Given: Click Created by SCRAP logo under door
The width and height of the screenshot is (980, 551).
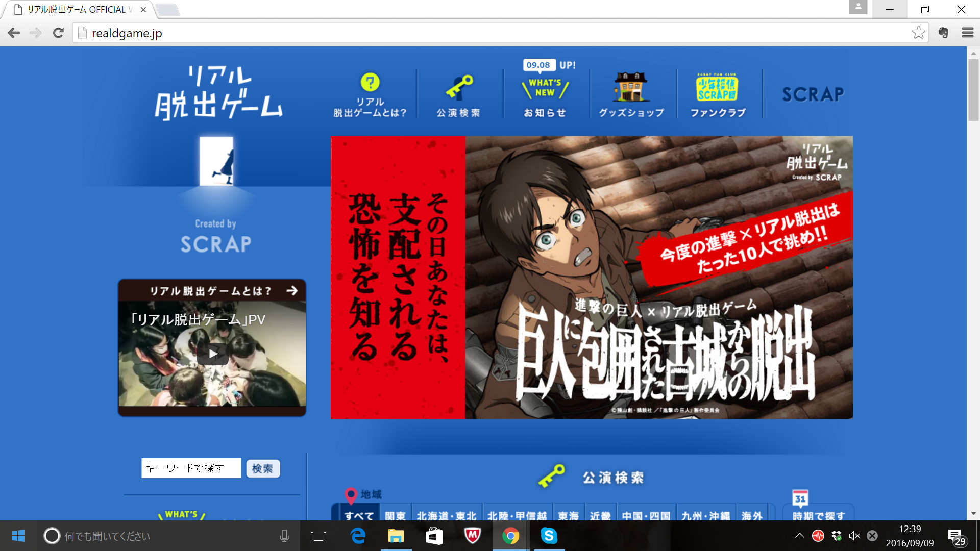Looking at the screenshot, I should point(216,236).
